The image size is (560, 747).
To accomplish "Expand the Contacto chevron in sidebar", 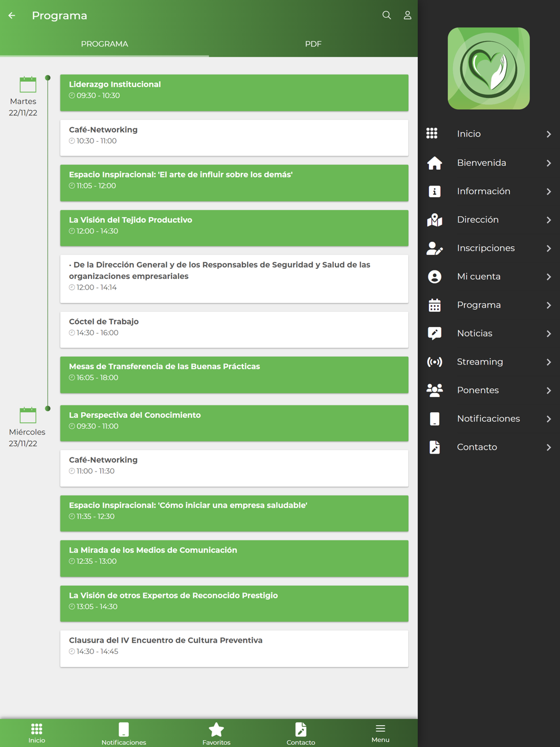I will (x=549, y=447).
